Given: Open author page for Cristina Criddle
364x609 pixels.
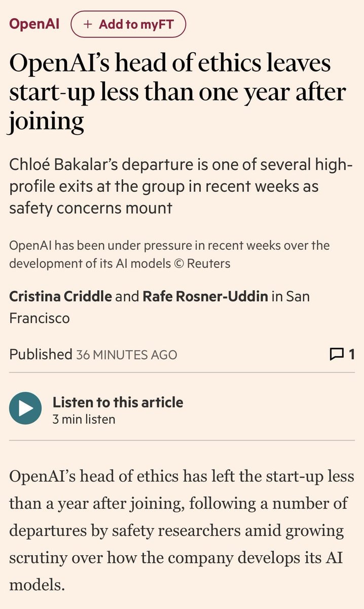Looking at the screenshot, I should (60, 296).
